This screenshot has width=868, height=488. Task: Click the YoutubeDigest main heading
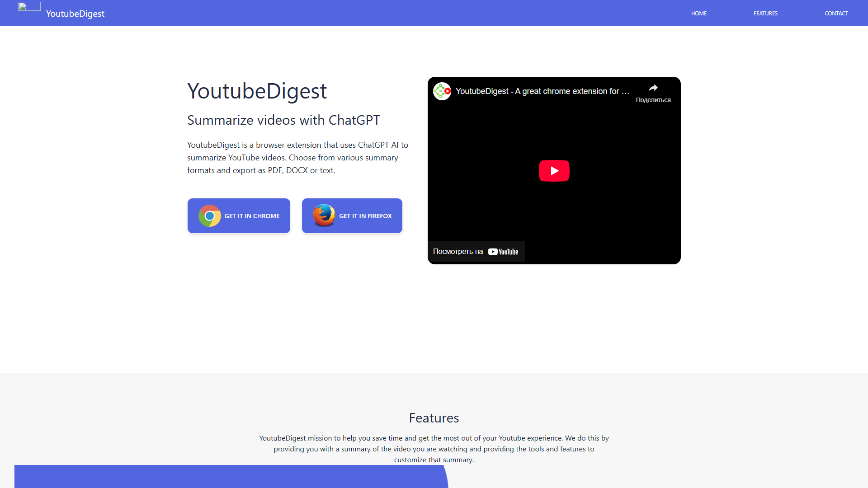pyautogui.click(x=257, y=91)
